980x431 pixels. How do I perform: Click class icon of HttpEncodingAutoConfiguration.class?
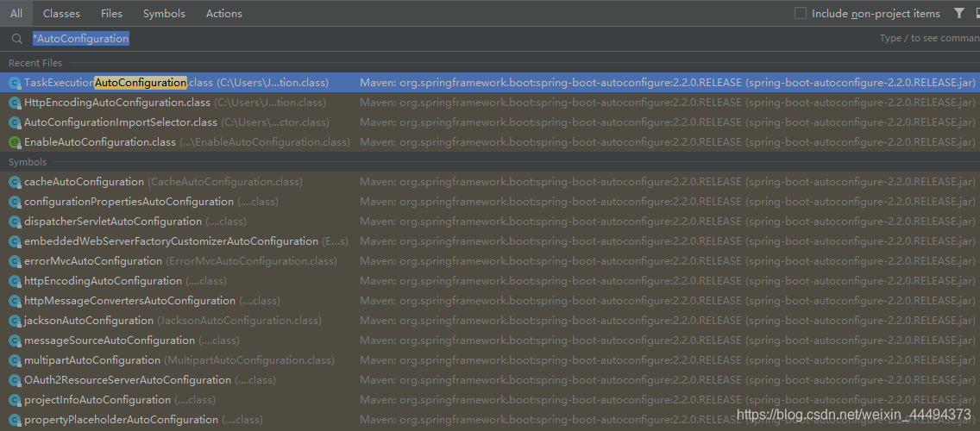click(15, 103)
